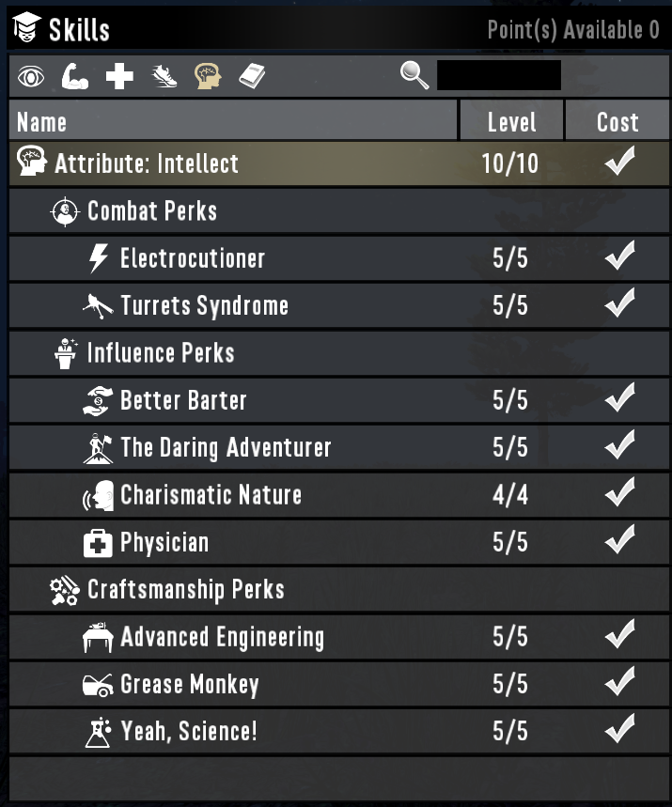Collapse the Influence Perks group
This screenshot has height=807, width=672.
[339, 353]
